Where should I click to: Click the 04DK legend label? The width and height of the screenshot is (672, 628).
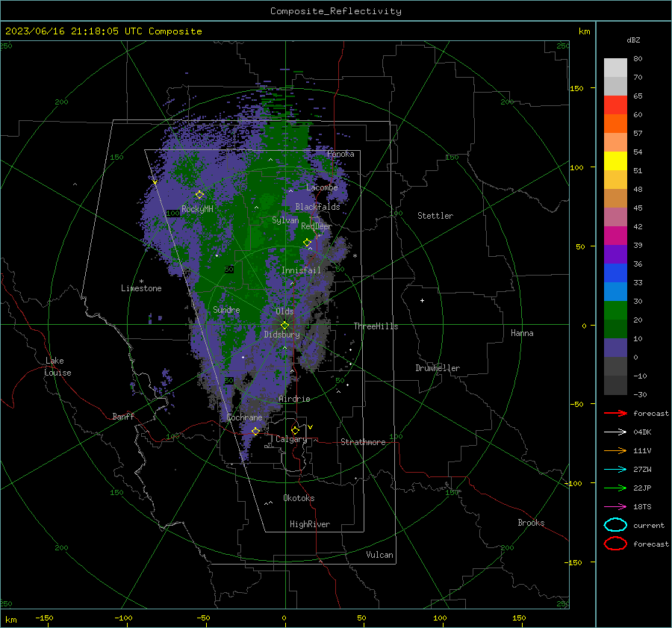click(642, 432)
